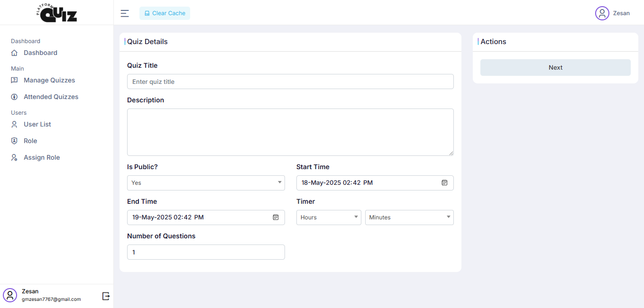Open the Timer Hours dropdown
The width and height of the screenshot is (644, 308).
click(x=329, y=217)
